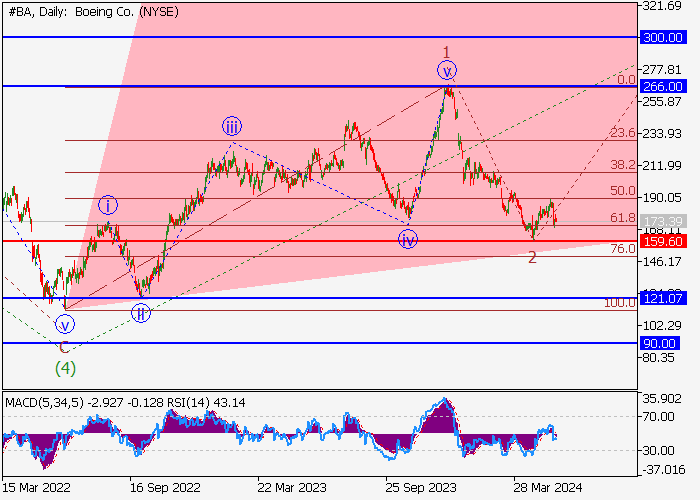Click the 76.0 Fibonacci level label
Screen dimensions: 700x500
tap(623, 249)
